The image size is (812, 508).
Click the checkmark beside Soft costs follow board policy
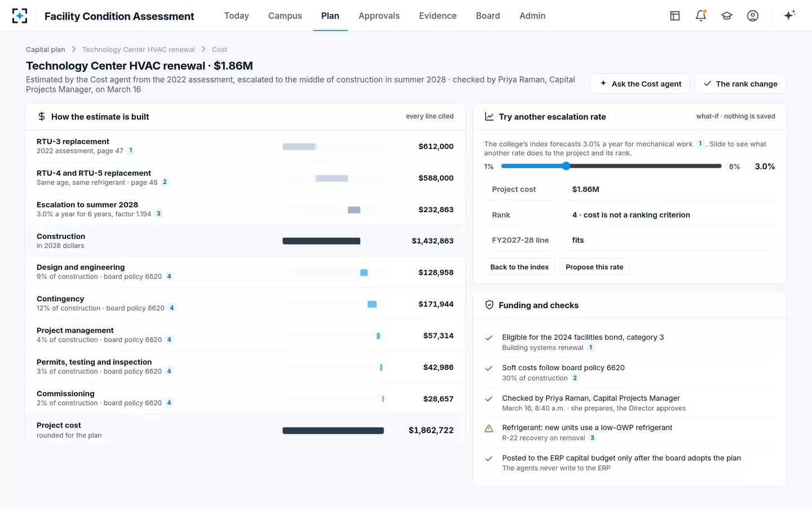[x=489, y=369]
